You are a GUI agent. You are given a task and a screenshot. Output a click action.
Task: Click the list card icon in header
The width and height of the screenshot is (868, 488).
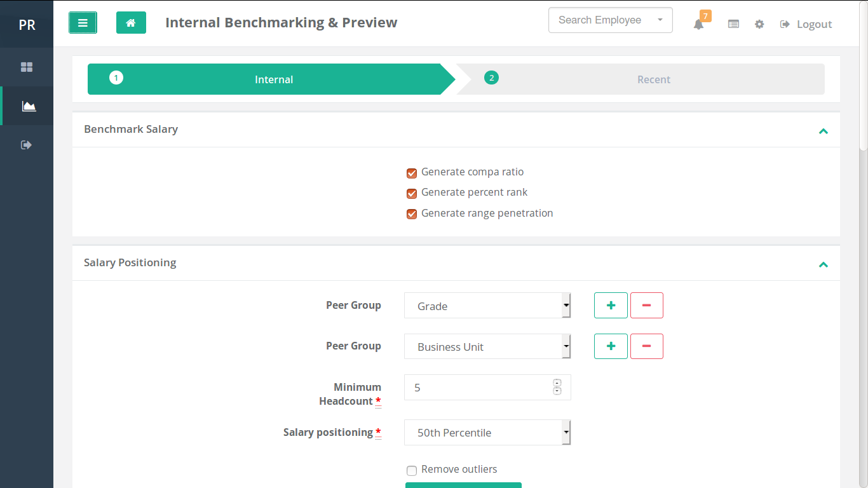pos(733,24)
